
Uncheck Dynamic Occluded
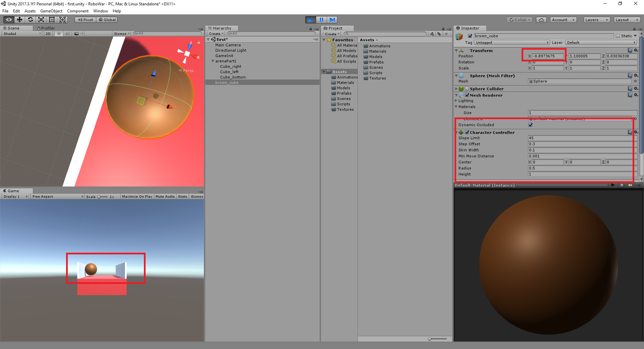tap(530, 124)
